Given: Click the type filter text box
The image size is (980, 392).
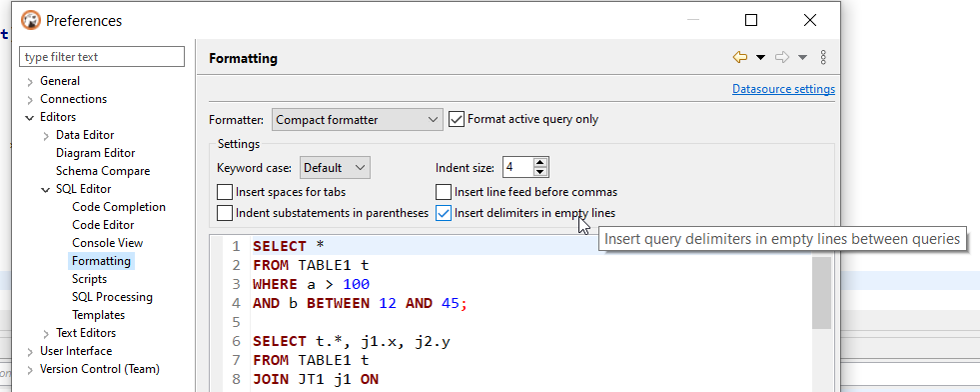Looking at the screenshot, I should [103, 57].
